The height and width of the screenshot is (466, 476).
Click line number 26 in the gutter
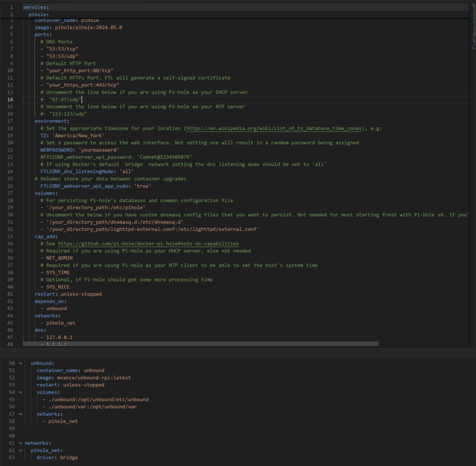coord(11,186)
